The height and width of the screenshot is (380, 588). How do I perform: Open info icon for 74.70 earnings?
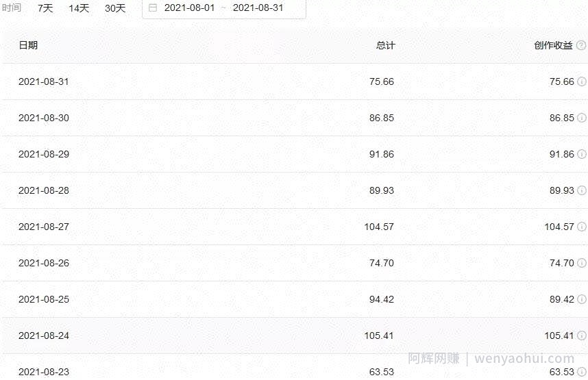(582, 263)
